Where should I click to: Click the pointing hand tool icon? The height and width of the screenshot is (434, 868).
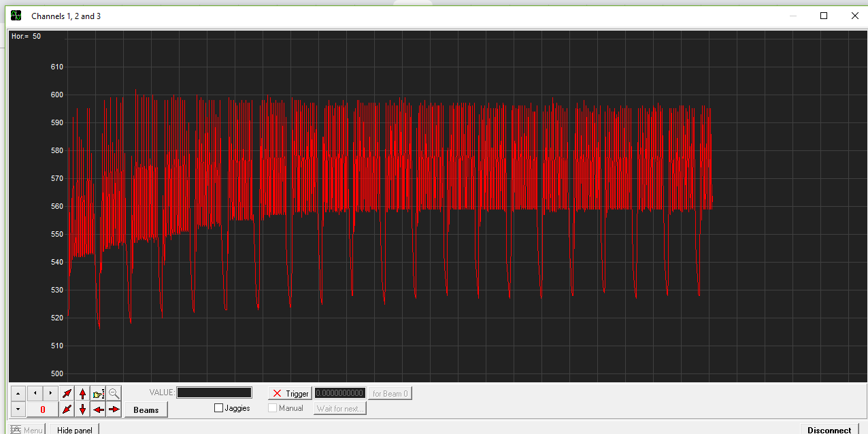[x=99, y=393]
